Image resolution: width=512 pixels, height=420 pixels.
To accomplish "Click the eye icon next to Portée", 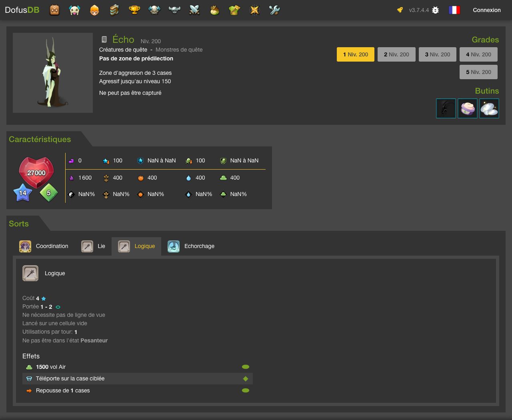I will [58, 307].
